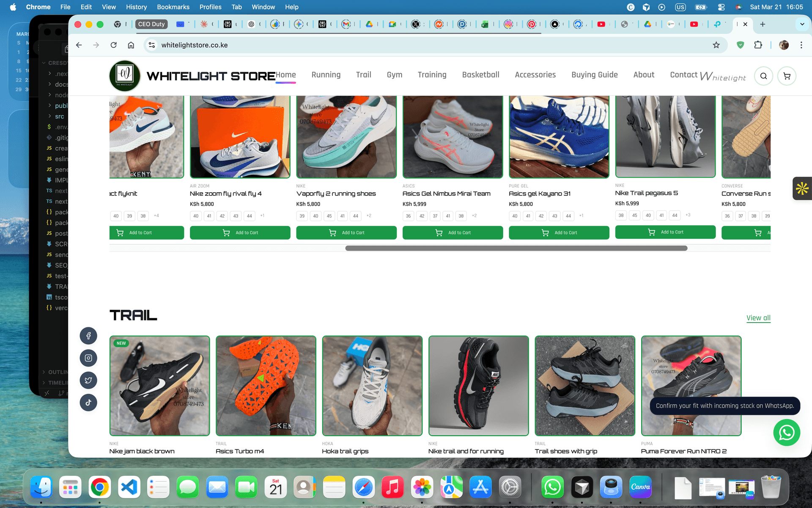Click the Whitelight Store round logo
Screen dimensions: 812x508
coord(125,76)
